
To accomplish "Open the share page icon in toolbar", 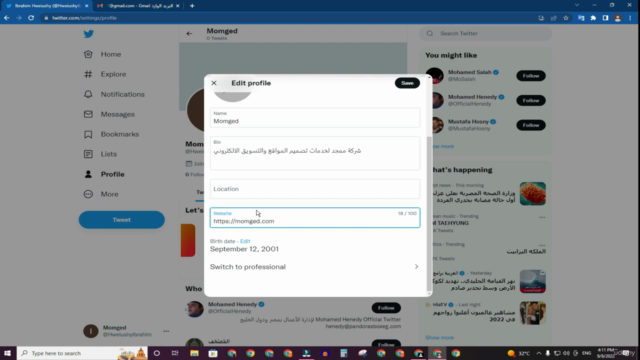I will 553,18.
